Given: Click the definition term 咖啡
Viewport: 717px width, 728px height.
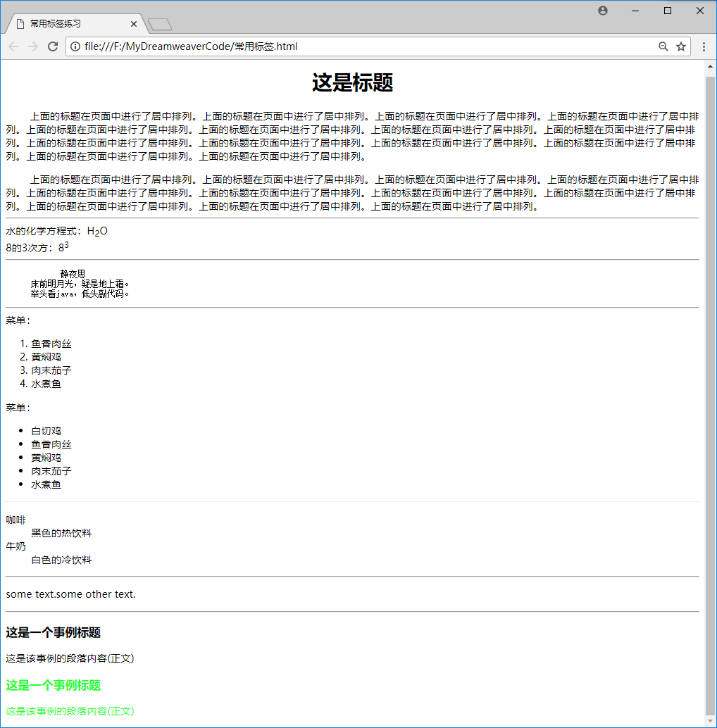Looking at the screenshot, I should (x=15, y=520).
